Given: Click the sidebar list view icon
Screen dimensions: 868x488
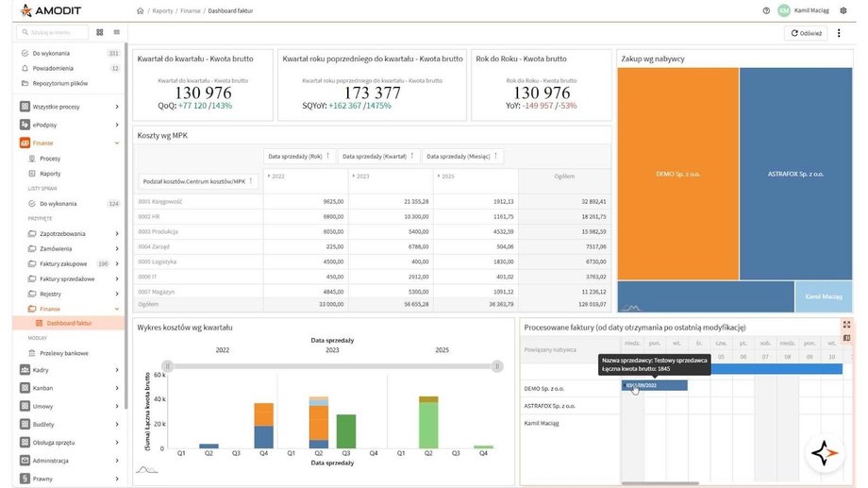Looking at the screenshot, I should 116,33.
